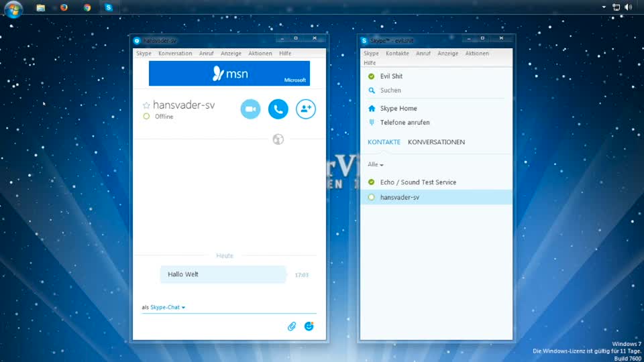Open the Windows Start orb
The image size is (644, 362).
[13, 9]
